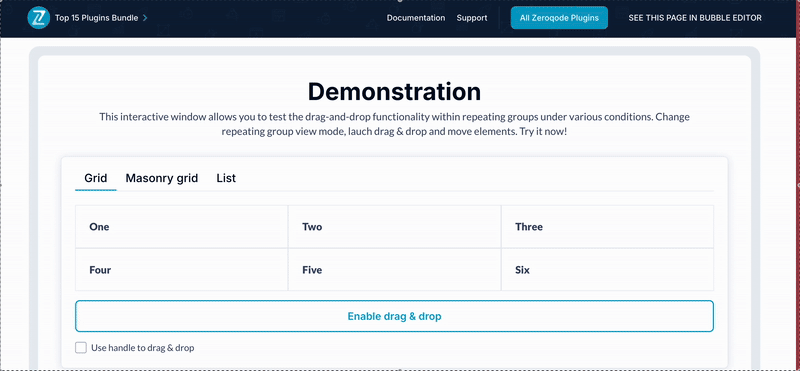Select the cell labeled Five
The image size is (800, 371).
(394, 269)
